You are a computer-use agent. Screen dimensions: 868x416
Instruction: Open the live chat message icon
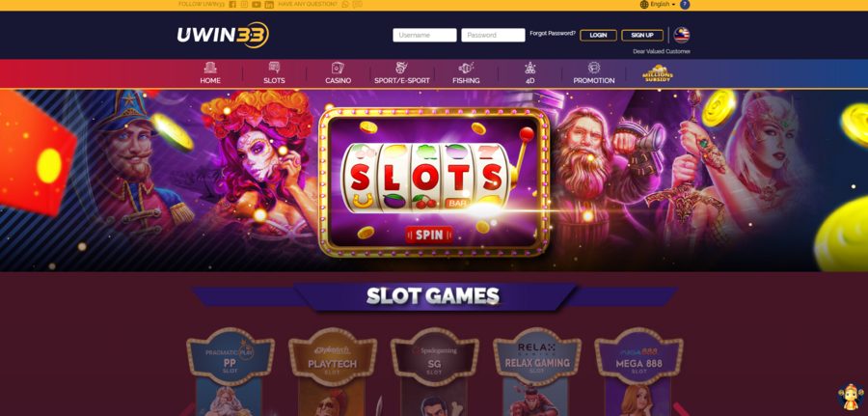[357, 4]
